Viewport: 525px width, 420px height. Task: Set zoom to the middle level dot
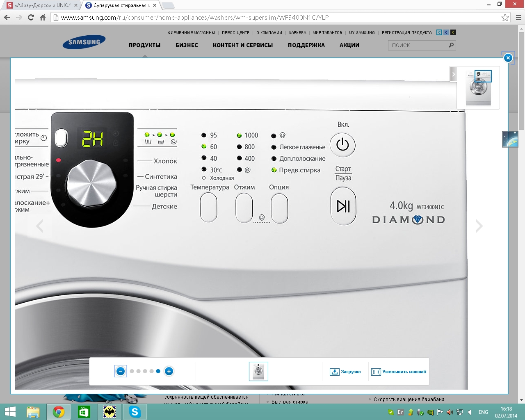[145, 371]
